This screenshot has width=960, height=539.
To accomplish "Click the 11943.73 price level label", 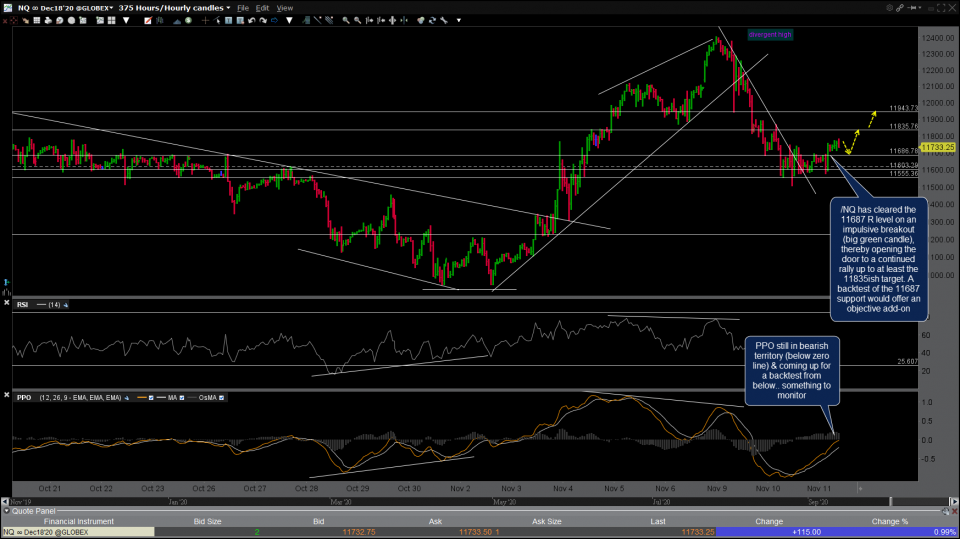I will tap(904, 108).
